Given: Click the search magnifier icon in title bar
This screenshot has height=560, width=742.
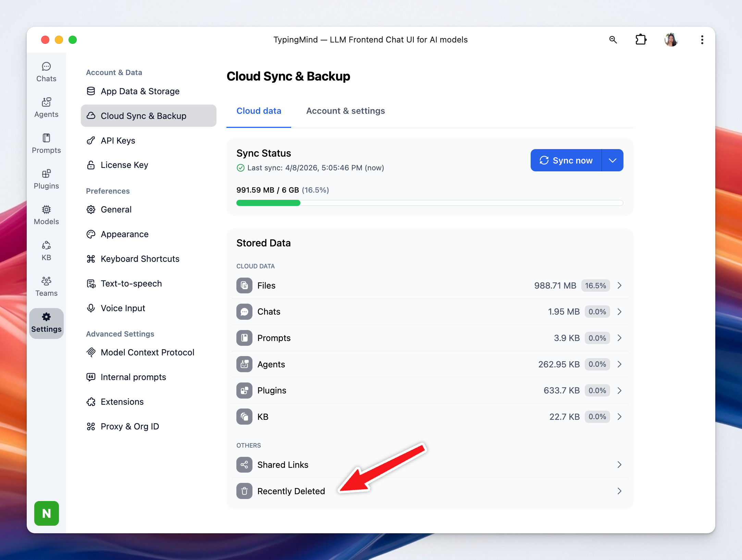Looking at the screenshot, I should tap(613, 40).
